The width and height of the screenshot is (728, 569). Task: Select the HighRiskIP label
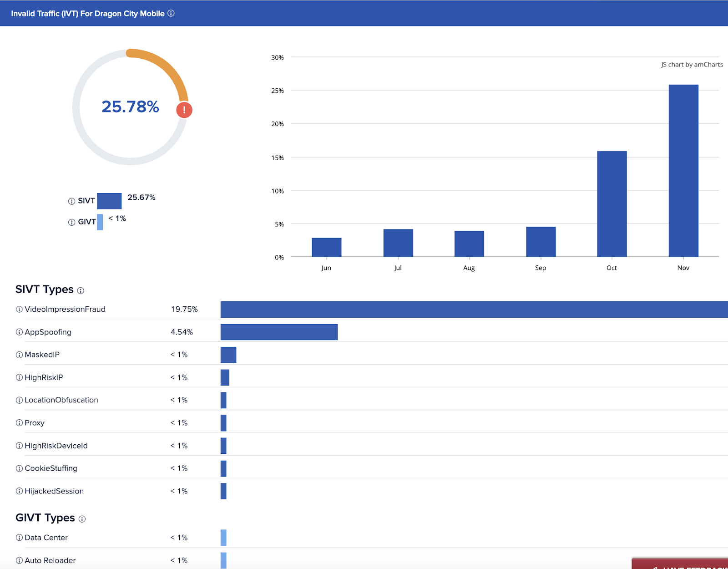pos(44,377)
